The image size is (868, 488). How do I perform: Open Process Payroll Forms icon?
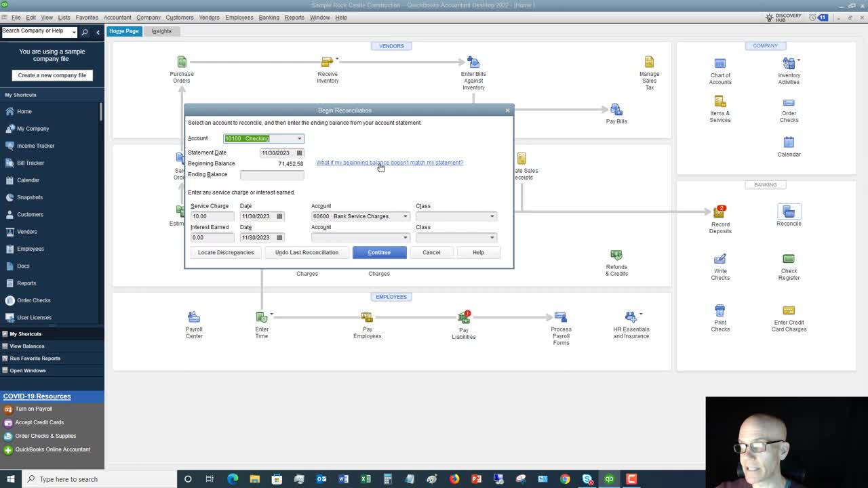(x=560, y=317)
